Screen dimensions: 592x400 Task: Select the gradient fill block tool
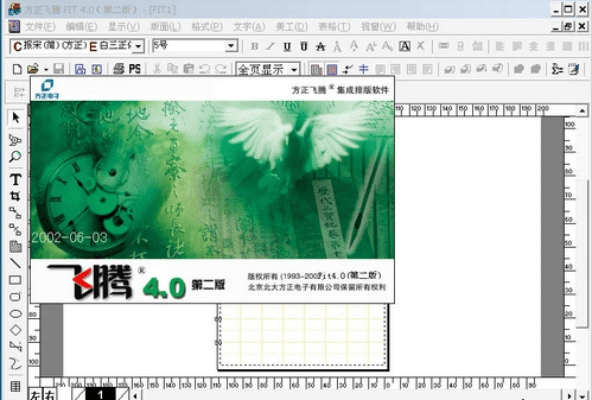click(15, 247)
